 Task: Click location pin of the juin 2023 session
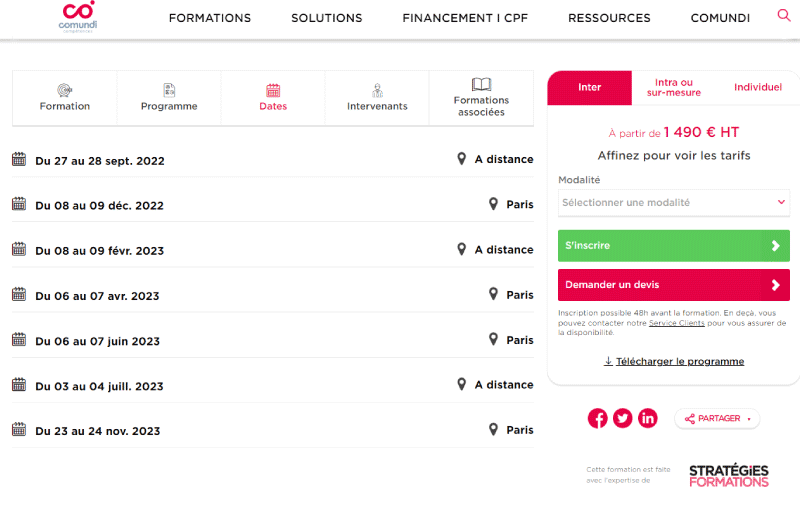[x=493, y=339]
